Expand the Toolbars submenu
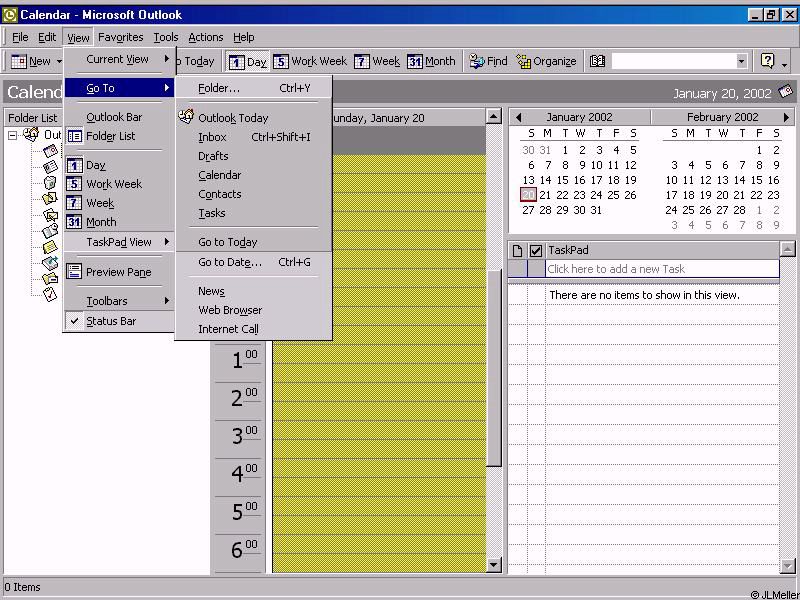 click(107, 301)
